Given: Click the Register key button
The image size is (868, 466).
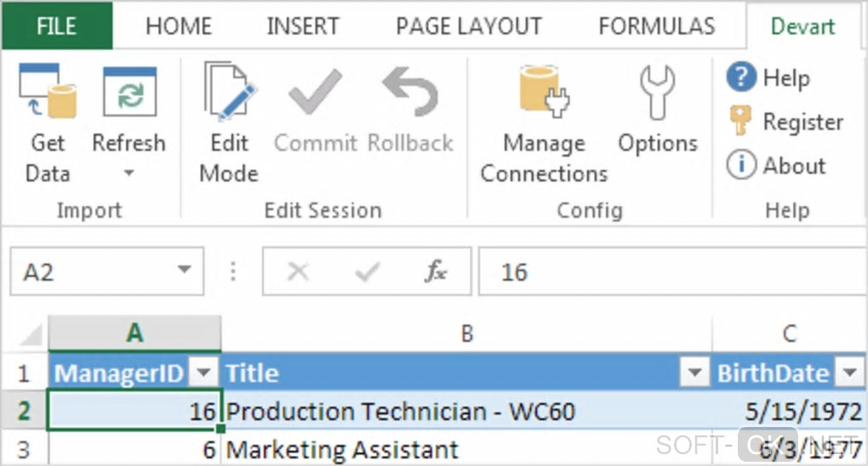Looking at the screenshot, I should (x=741, y=122).
